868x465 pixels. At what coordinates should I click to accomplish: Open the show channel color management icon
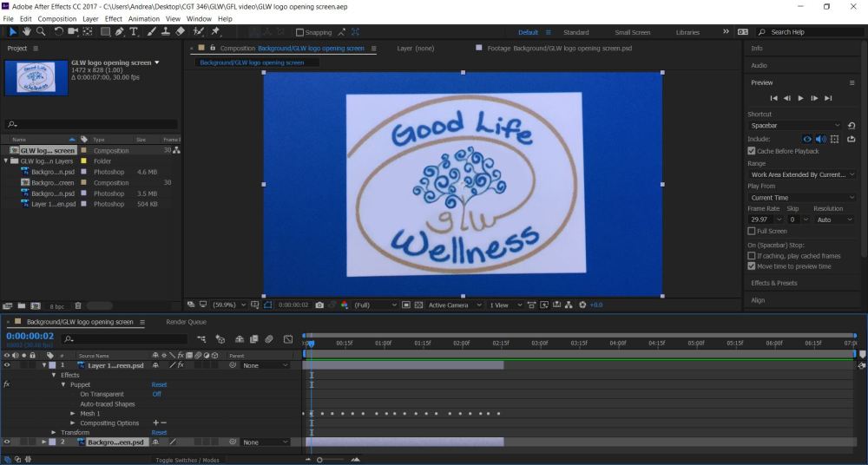coord(345,305)
